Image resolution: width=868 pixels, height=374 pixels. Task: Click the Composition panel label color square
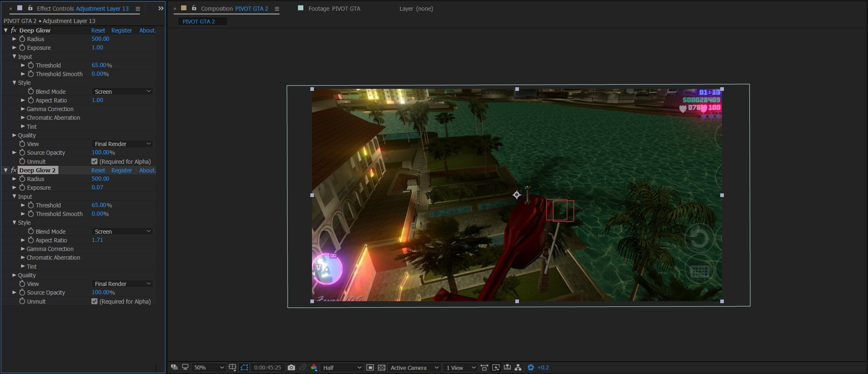click(184, 8)
